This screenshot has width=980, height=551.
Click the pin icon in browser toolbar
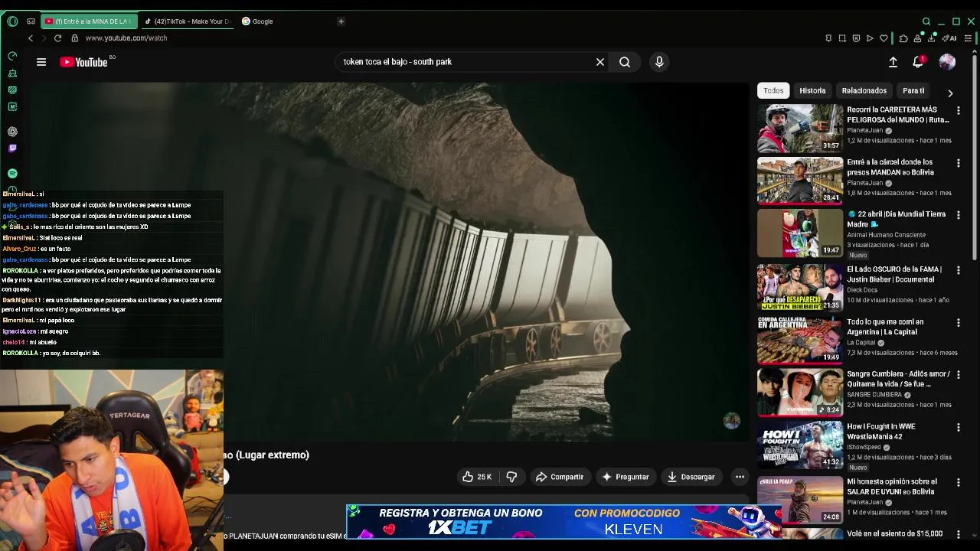pos(828,38)
